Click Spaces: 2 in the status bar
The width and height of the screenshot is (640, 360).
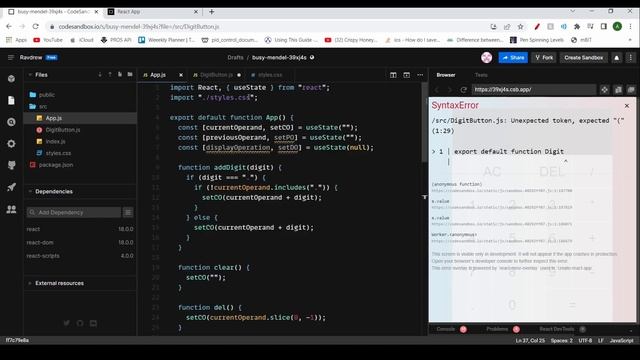[x=562, y=340]
